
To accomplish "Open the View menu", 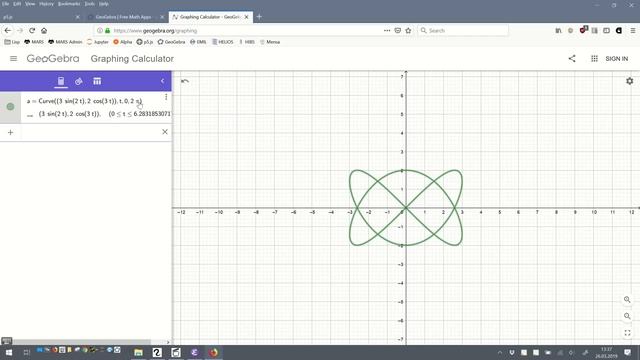I will pos(30,4).
